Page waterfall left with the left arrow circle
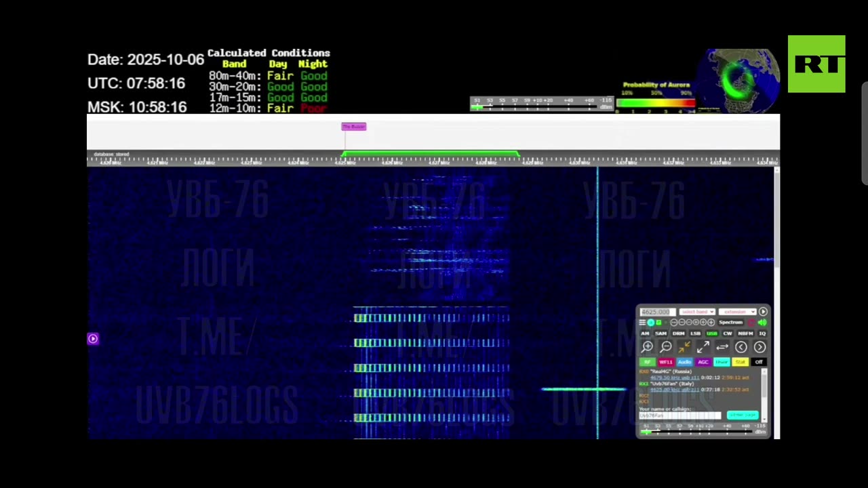The width and height of the screenshot is (868, 488). (x=741, y=347)
